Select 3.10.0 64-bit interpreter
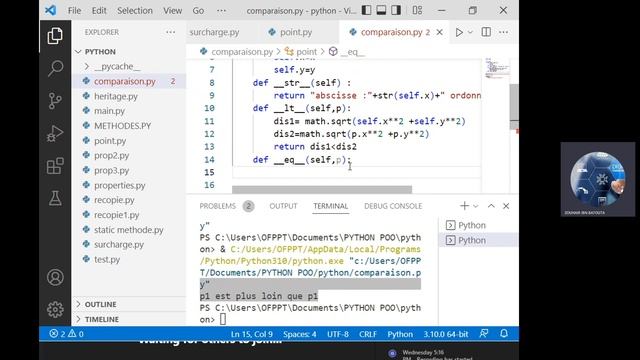Viewport: 640px width, 360px height. pyautogui.click(x=446, y=334)
